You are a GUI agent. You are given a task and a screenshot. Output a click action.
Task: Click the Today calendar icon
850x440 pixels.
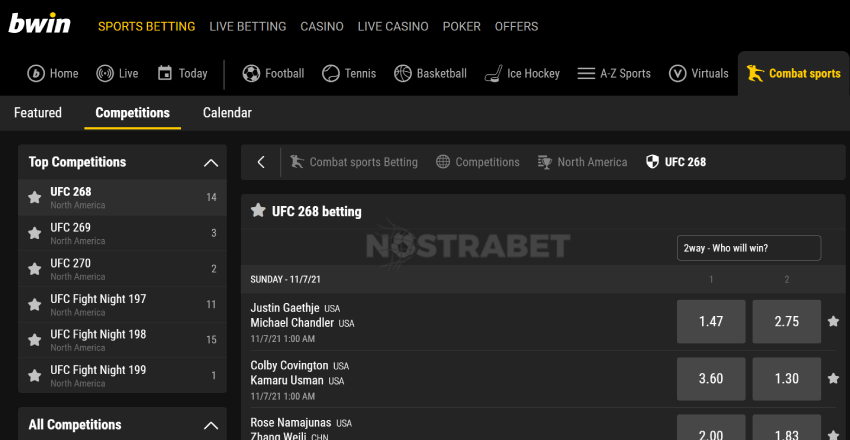[x=165, y=73]
